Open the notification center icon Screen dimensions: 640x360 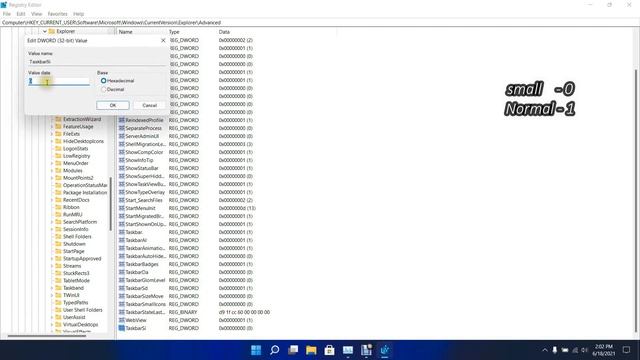(627, 350)
